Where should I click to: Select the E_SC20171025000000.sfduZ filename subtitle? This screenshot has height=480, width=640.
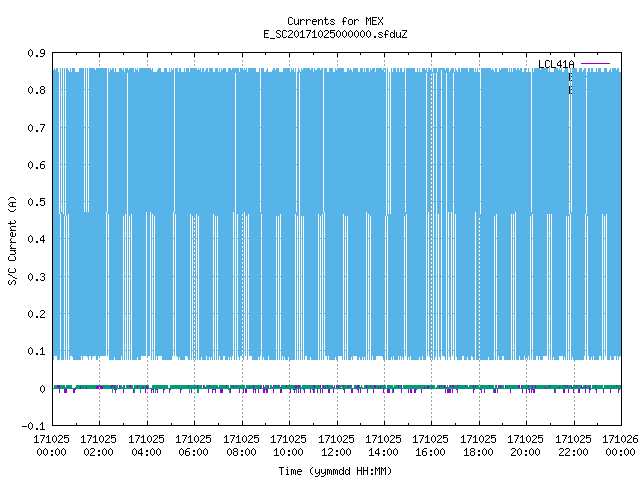coord(335,34)
